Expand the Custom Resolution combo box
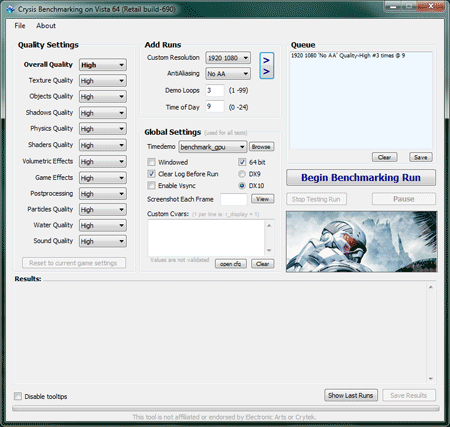The width and height of the screenshot is (450, 427). click(228, 58)
